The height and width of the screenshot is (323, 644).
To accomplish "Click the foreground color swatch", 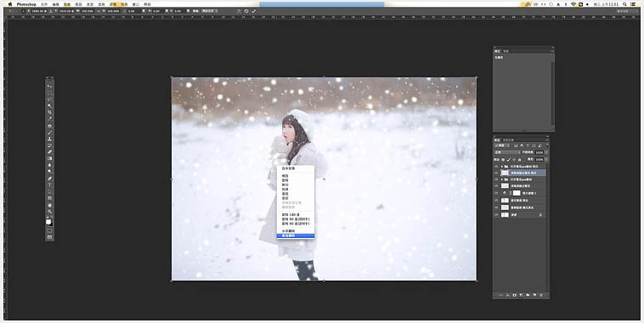I will click(x=48, y=222).
